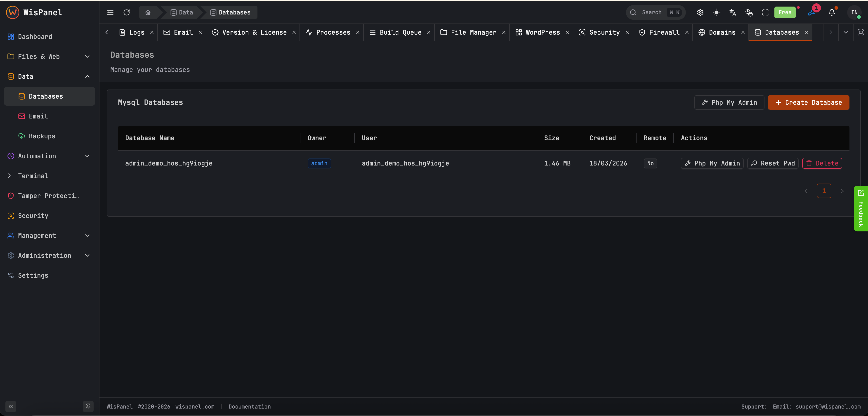This screenshot has height=416, width=868.
Task: Open Backups in the sidebar
Action: coord(50,136)
